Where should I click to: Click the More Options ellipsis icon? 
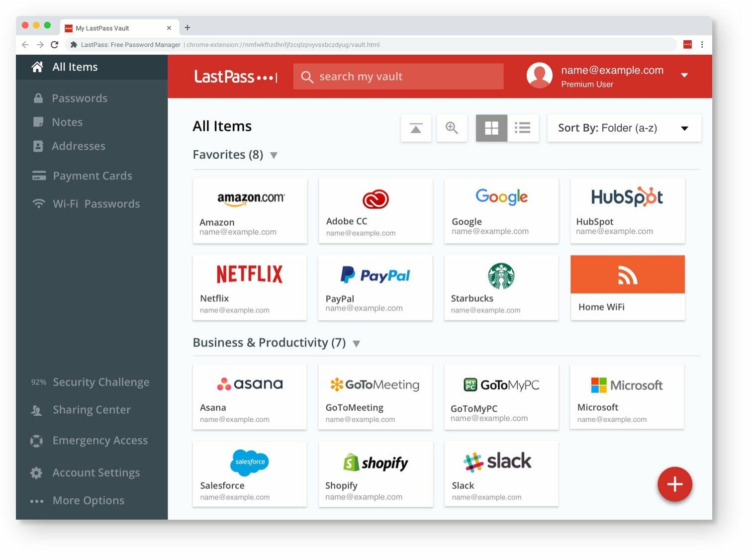coord(36,501)
